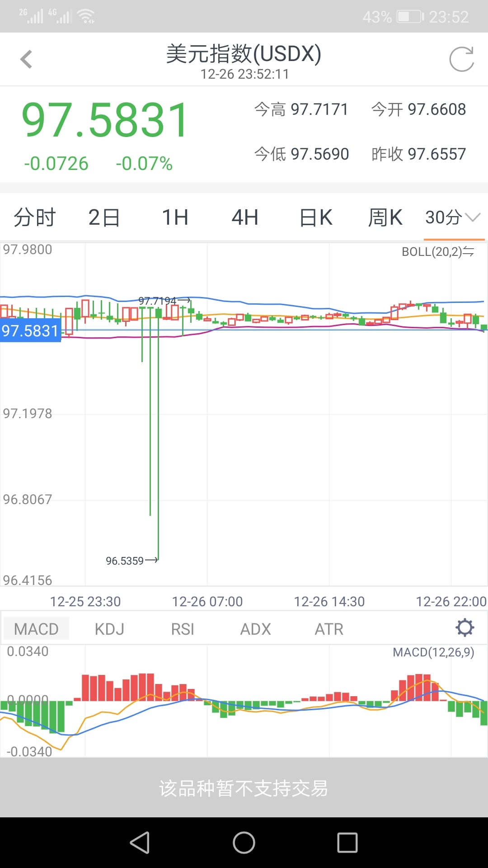Tap the 96.8067 price axis label
Screen dimensions: 488x868
point(28,500)
